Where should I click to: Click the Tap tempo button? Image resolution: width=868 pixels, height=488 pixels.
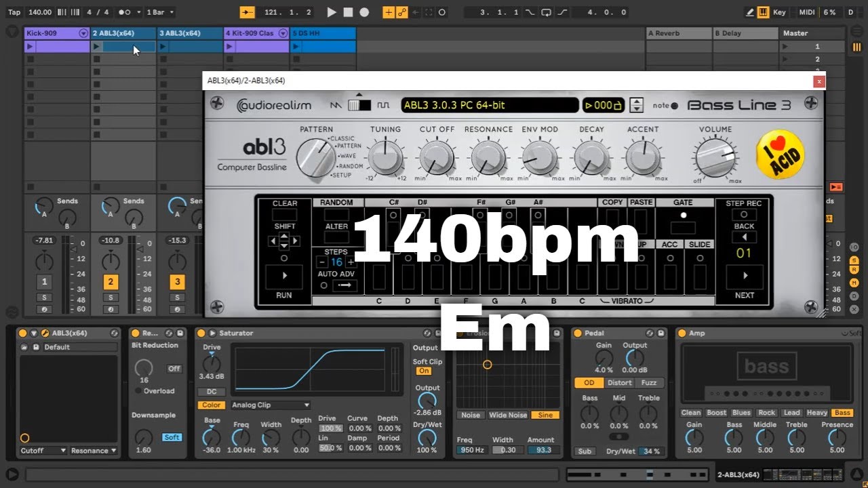click(14, 12)
